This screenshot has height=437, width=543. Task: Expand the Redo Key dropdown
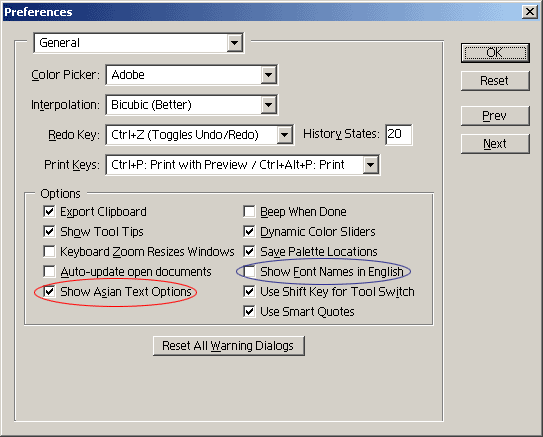(x=199, y=135)
